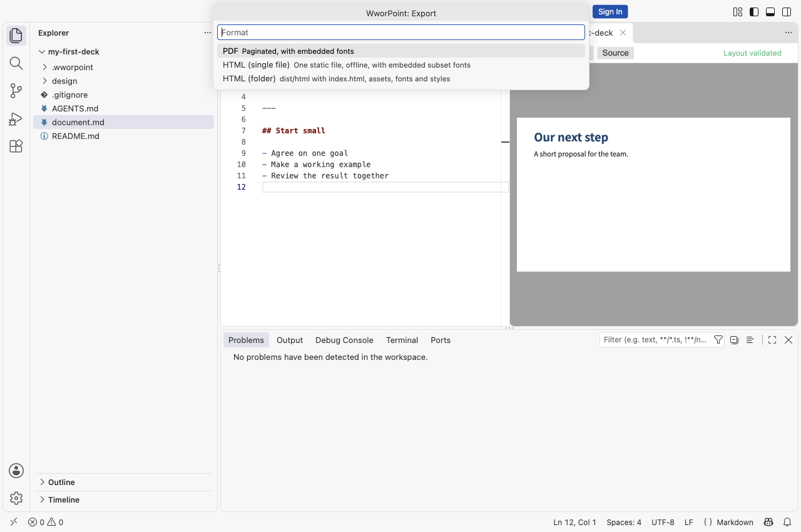This screenshot has width=801, height=532.
Task: Switch to the Terminal tab
Action: pos(402,340)
